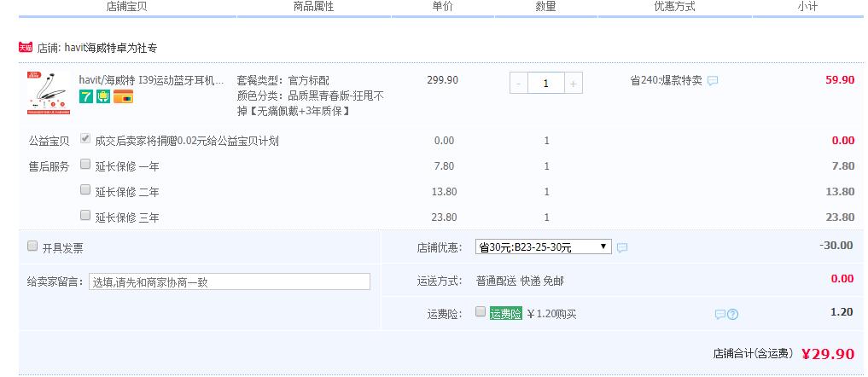Click the 公益宝贝 row label
868x377 pixels.
(50, 142)
